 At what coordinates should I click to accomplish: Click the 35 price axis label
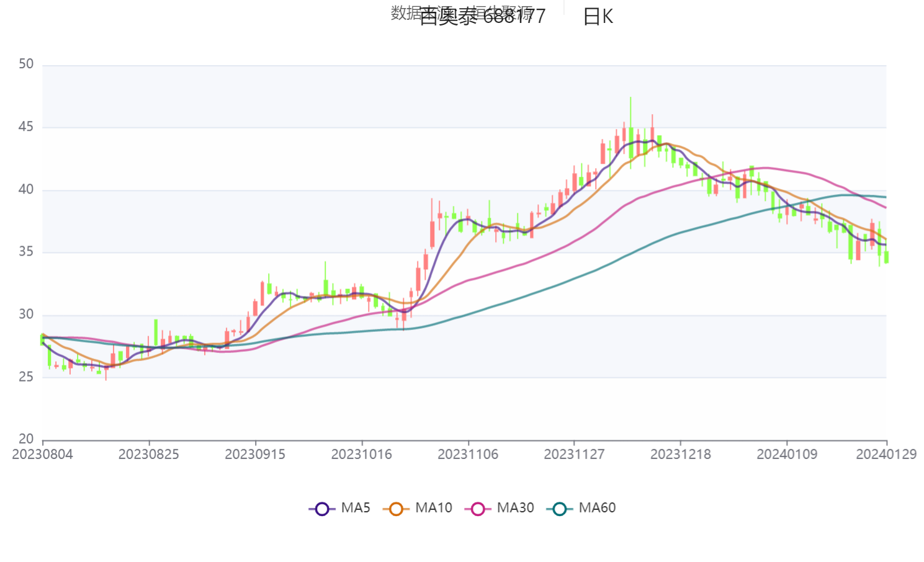[26, 252]
